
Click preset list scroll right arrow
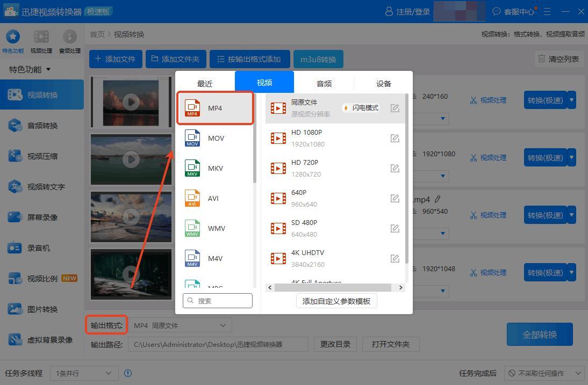(400, 288)
